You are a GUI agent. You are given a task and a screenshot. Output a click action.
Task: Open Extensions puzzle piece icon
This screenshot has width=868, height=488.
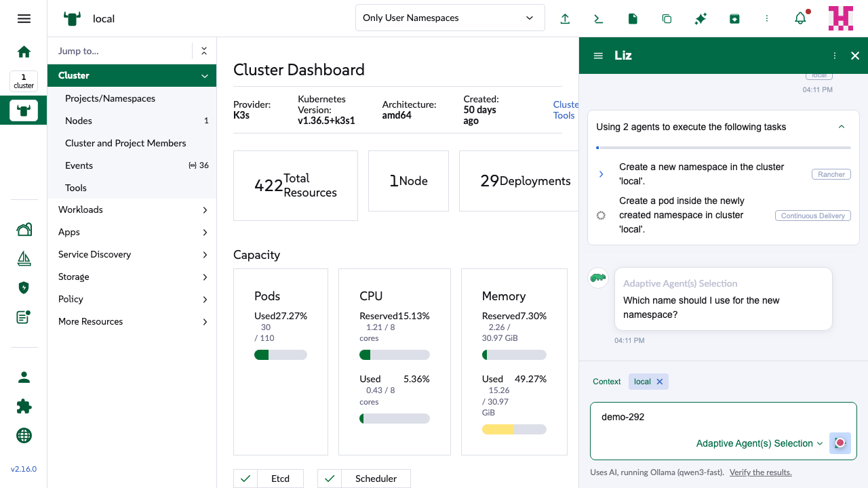tap(24, 407)
